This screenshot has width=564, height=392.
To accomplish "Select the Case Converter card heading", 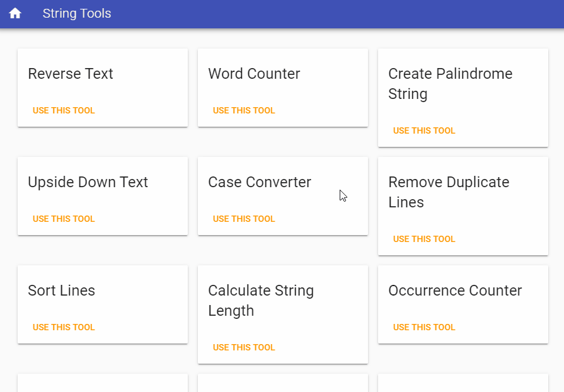I will coord(260,182).
